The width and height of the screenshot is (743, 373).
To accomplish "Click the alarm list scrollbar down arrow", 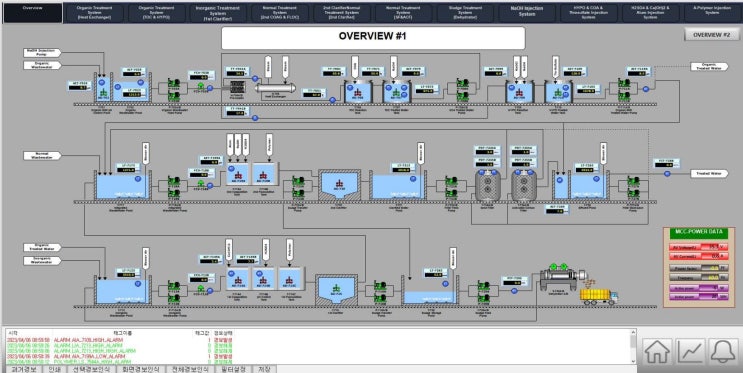I will pos(633,361).
